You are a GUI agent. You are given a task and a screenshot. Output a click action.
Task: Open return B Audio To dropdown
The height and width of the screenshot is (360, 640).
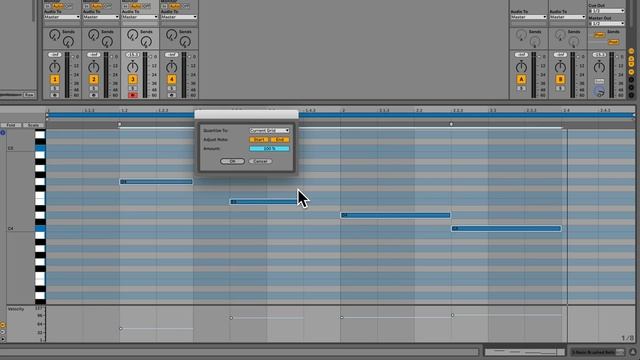pyautogui.click(x=567, y=17)
